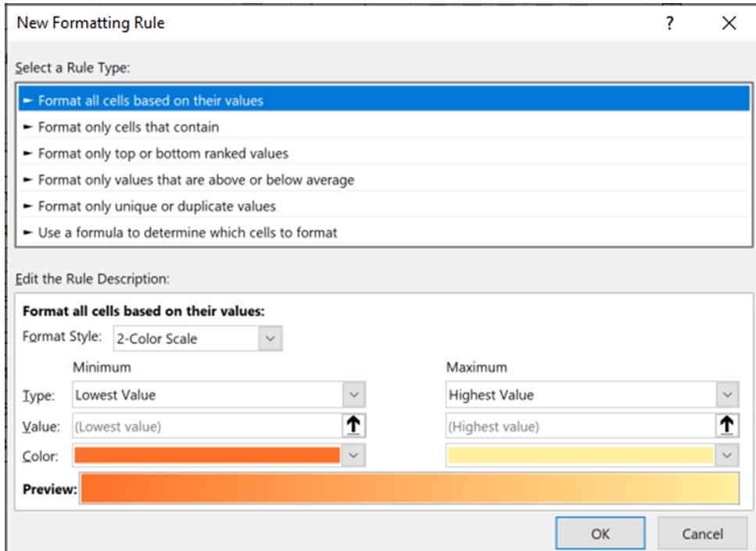The image size is (756, 551).
Task: Select 'Format all cells based on their values'
Action: tap(151, 100)
